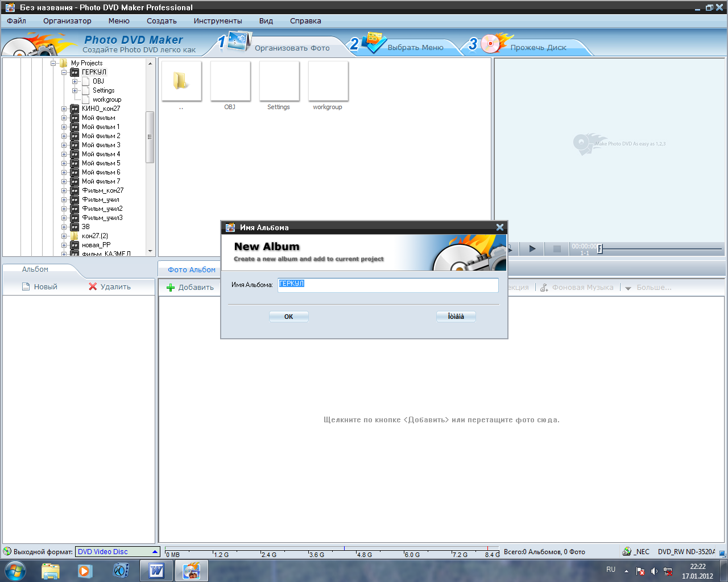Open the Меню menu item
Image resolution: width=728 pixels, height=582 pixels.
click(x=119, y=21)
